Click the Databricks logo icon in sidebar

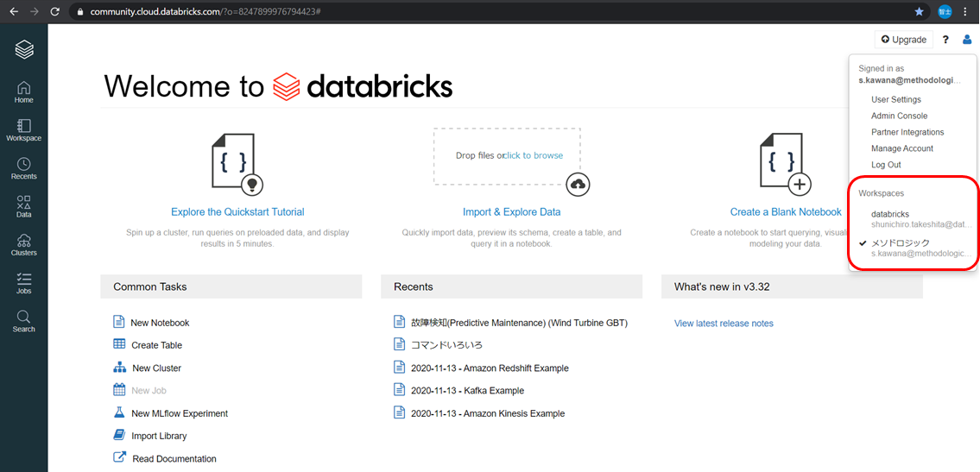(x=24, y=50)
